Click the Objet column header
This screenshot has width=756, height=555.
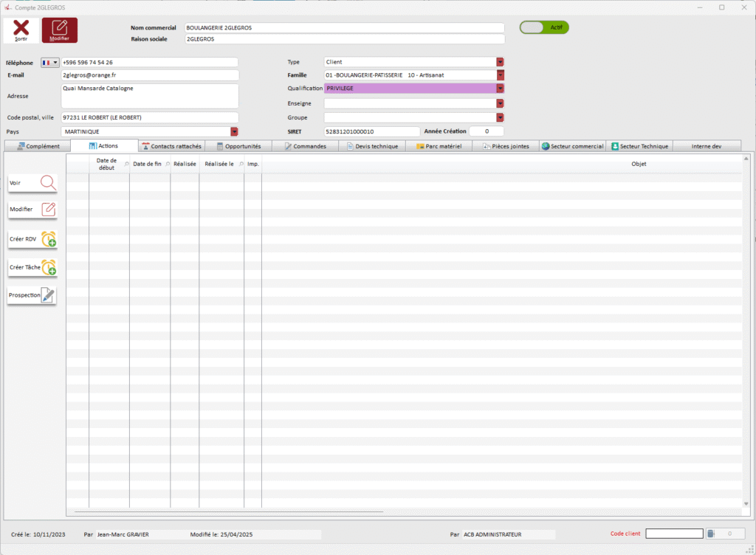tap(638, 164)
